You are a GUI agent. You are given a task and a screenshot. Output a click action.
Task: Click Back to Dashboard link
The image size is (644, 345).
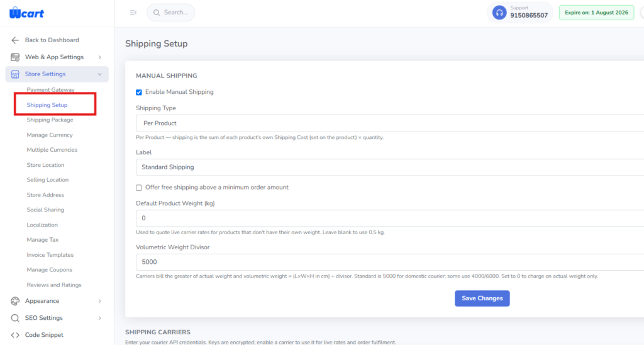(x=52, y=40)
